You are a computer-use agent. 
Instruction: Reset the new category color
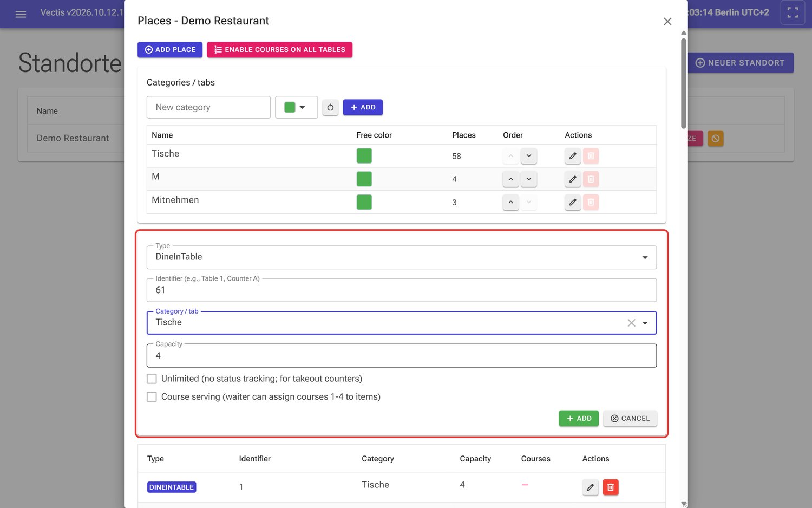330,107
